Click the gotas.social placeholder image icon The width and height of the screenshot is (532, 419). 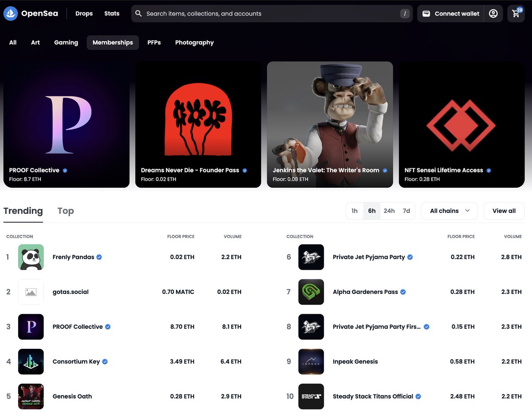click(x=31, y=292)
